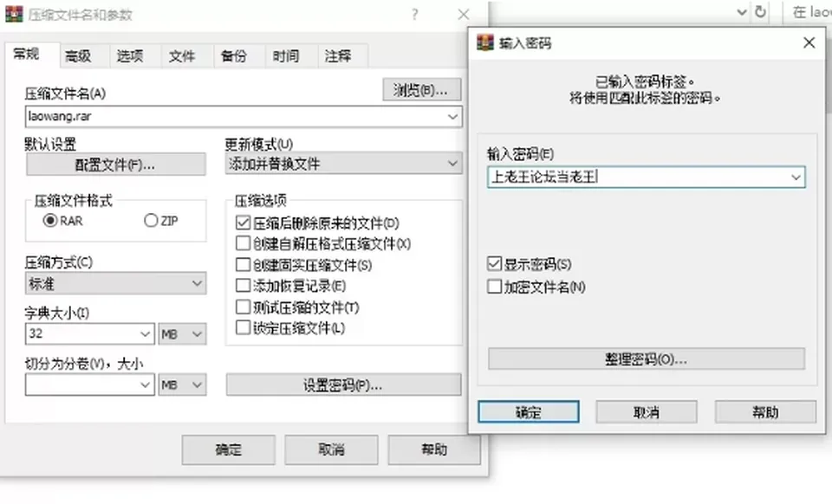This screenshot has height=504, width=832.
Task: Click the 配置文件 button
Action: (x=115, y=165)
